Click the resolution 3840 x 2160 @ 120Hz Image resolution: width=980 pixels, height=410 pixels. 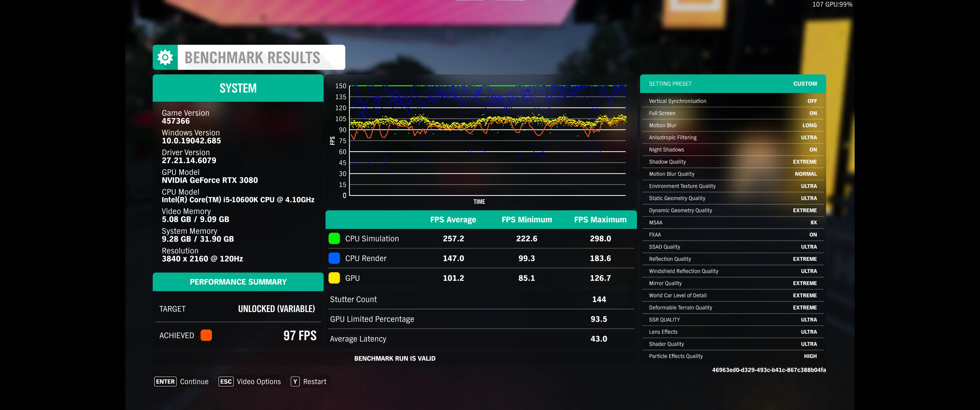tap(202, 259)
